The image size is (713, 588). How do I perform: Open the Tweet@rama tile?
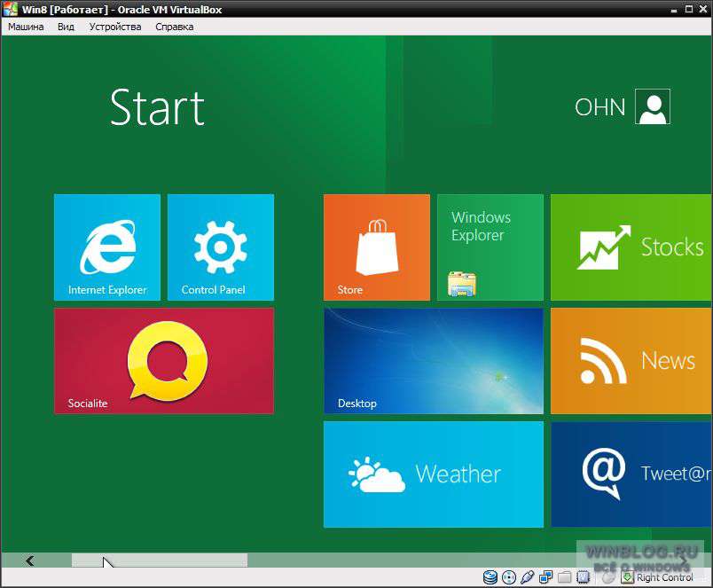pos(631,474)
